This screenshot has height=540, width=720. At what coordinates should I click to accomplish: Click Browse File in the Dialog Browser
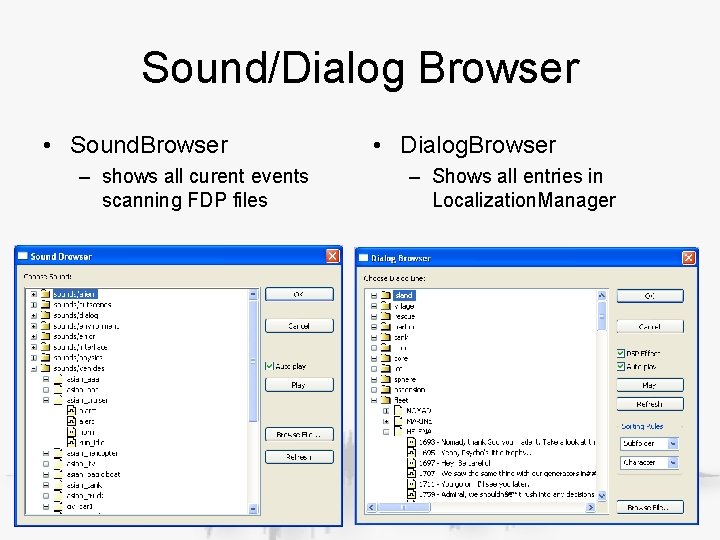click(650, 507)
